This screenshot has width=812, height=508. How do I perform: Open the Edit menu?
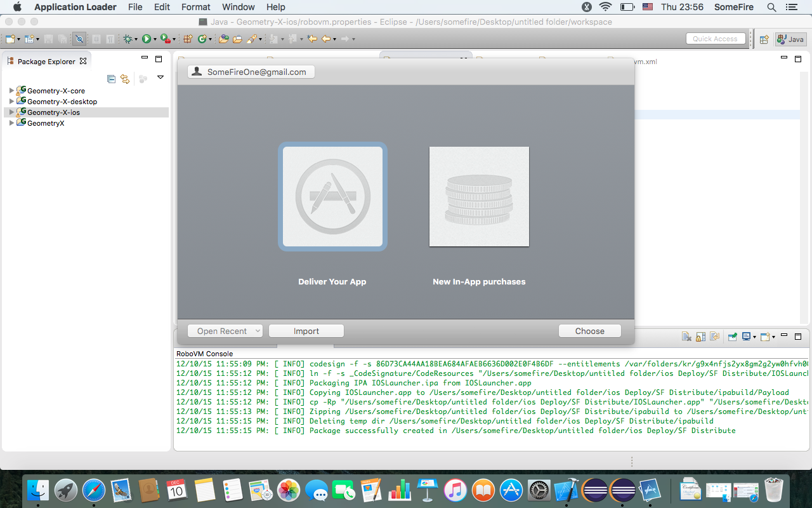162,7
